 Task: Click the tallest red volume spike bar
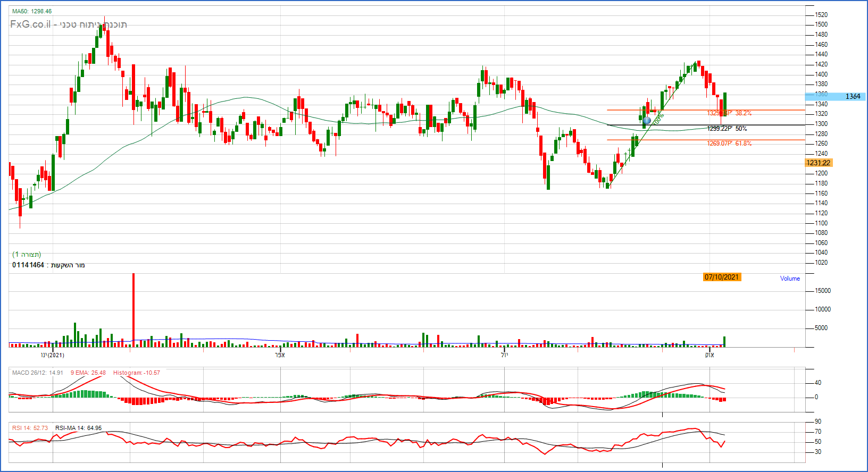coord(133,308)
